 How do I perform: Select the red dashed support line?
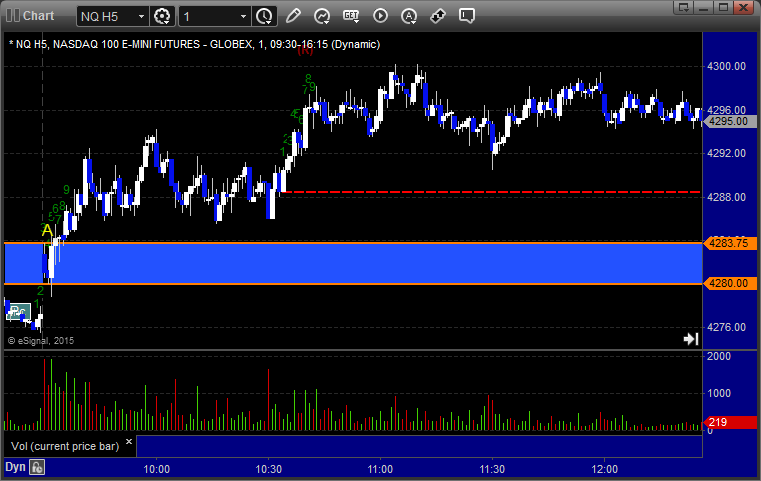click(x=490, y=192)
